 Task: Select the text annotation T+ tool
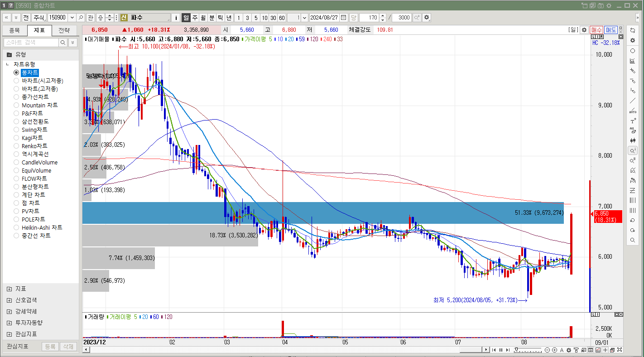[x=633, y=121]
